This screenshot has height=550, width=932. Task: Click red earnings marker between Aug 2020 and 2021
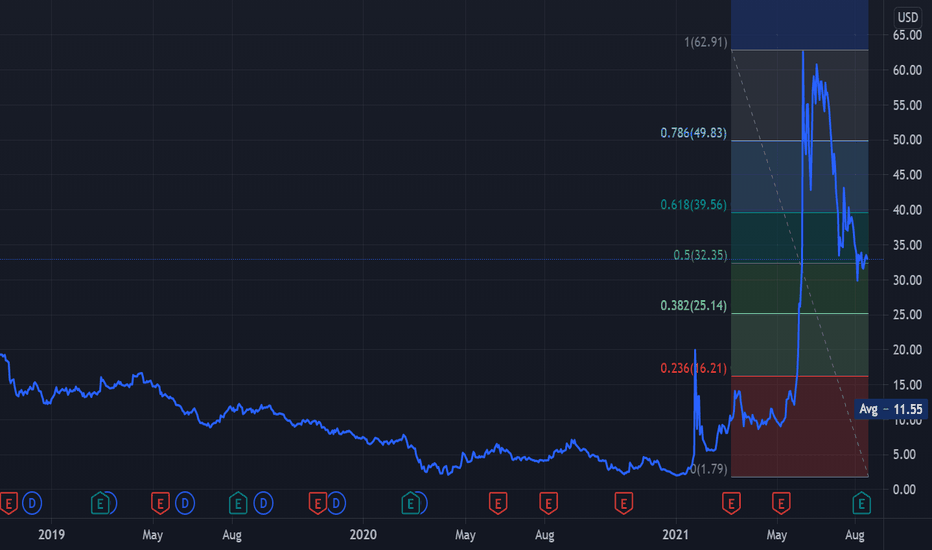(x=624, y=504)
